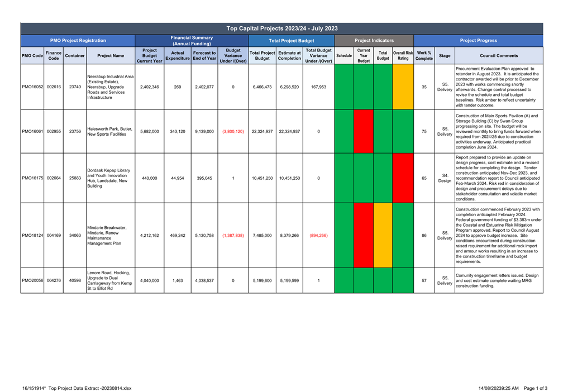
Task: Select the "Mindarie Breakwater" project name
Action: click(x=107, y=236)
